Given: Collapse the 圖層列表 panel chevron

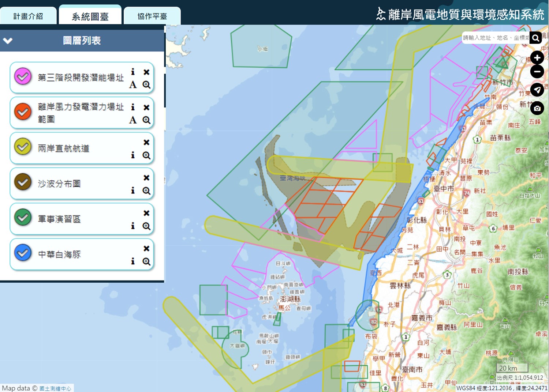Looking at the screenshot, I should pyautogui.click(x=8, y=41).
